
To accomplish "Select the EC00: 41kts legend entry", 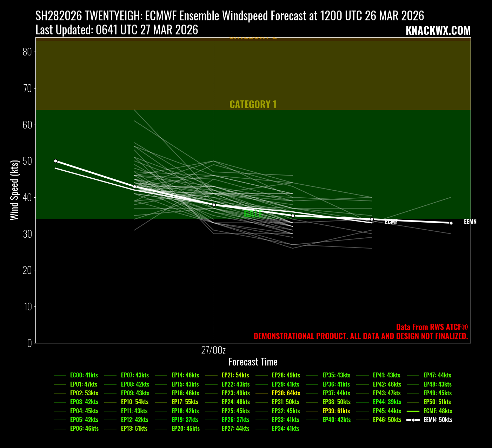I will pyautogui.click(x=84, y=375).
